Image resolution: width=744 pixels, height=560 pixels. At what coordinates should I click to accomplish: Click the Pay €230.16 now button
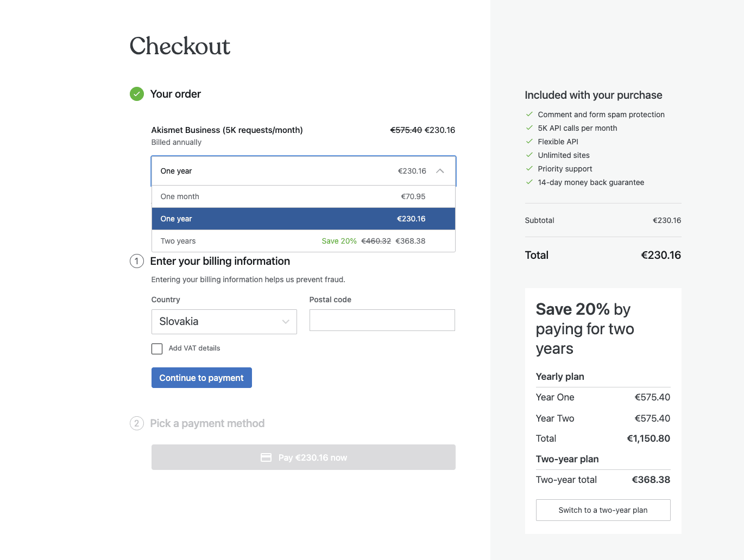(x=304, y=457)
